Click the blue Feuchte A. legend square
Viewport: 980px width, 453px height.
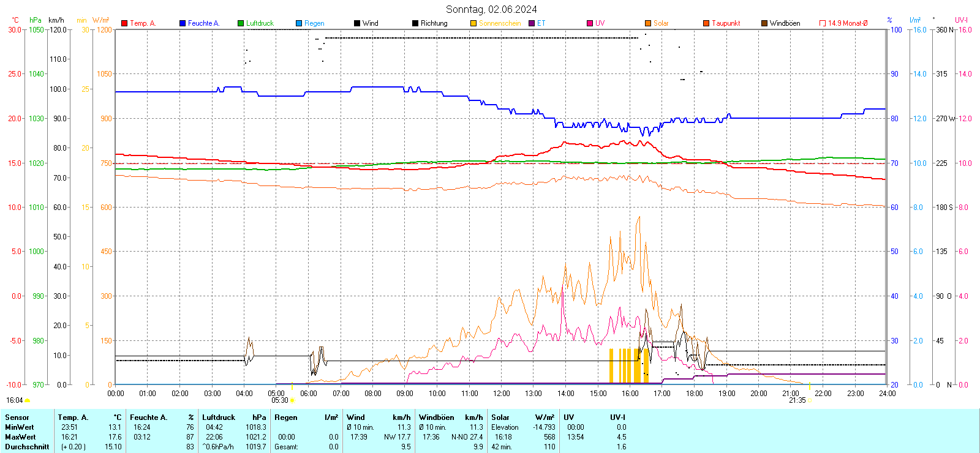tap(183, 23)
